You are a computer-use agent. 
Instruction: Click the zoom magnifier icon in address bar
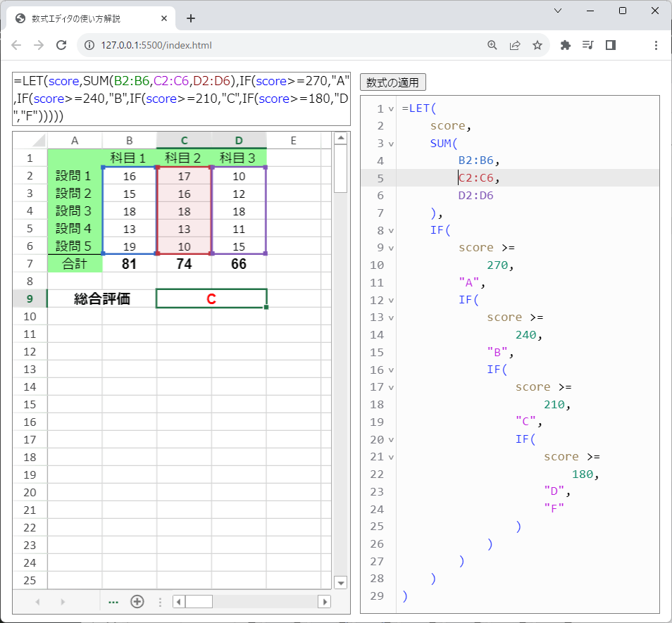492,45
